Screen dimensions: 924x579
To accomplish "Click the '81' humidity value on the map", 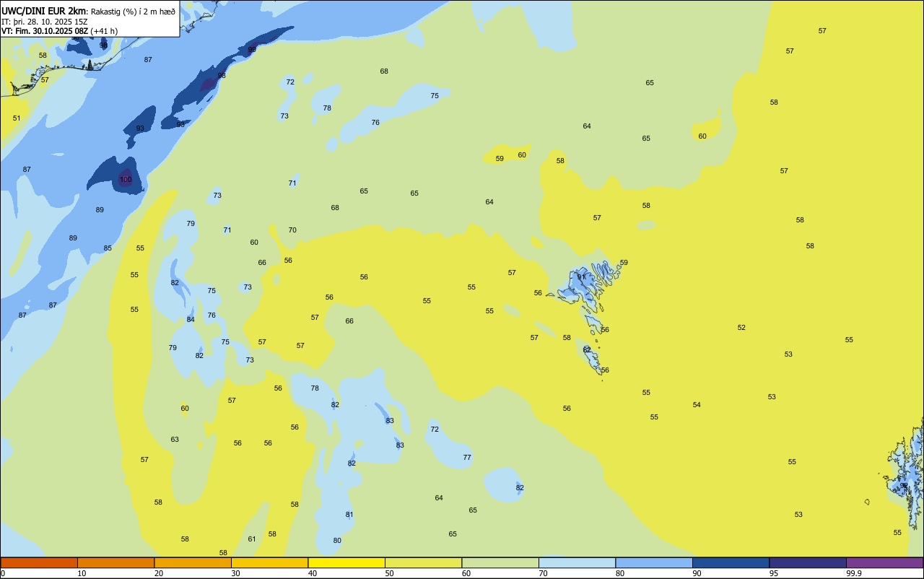I will click(349, 515).
